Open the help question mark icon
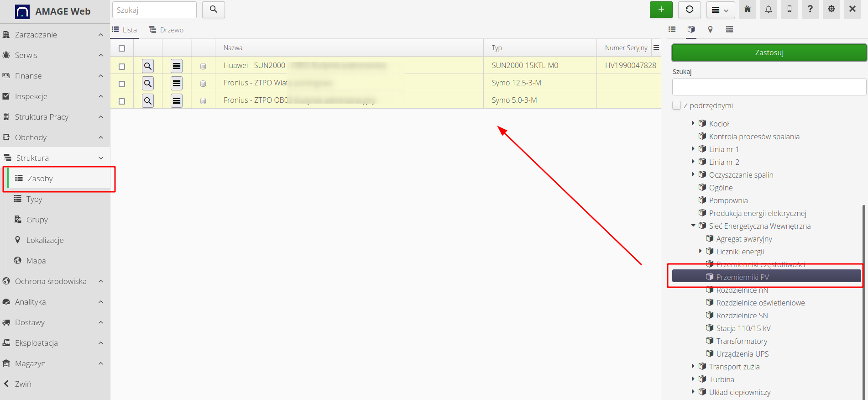The image size is (868, 400). click(x=810, y=10)
